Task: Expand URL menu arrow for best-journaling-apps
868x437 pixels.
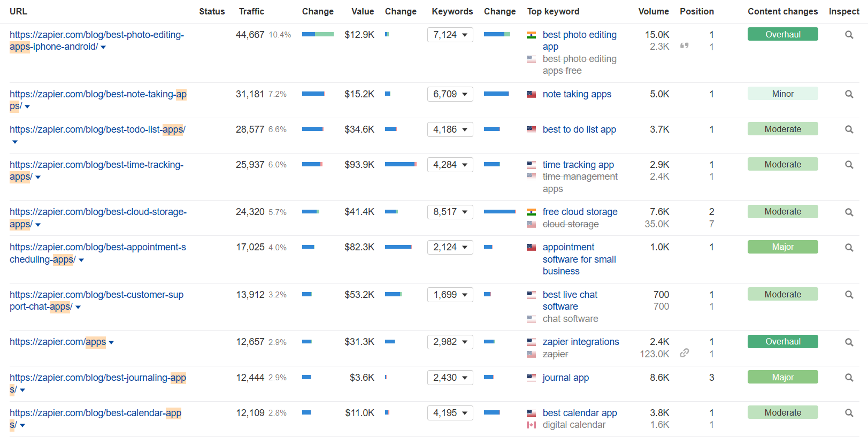Action: (22, 390)
